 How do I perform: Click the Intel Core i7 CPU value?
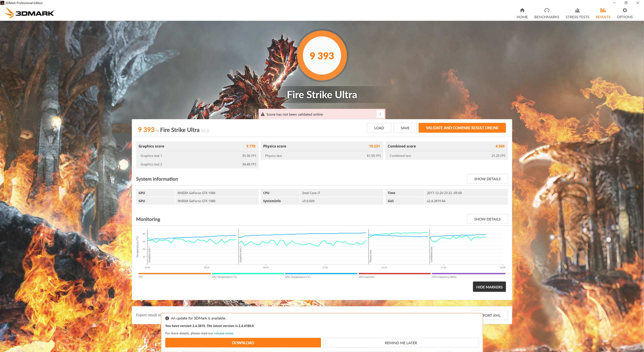(311, 193)
